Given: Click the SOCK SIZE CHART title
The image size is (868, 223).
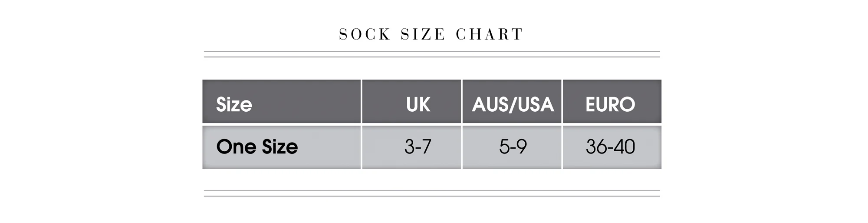Looking at the screenshot, I should pos(431,34).
